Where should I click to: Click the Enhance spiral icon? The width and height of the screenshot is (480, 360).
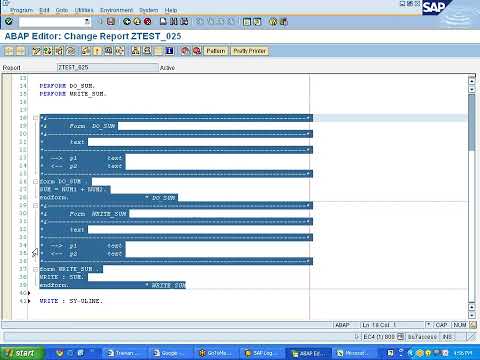coord(70,51)
